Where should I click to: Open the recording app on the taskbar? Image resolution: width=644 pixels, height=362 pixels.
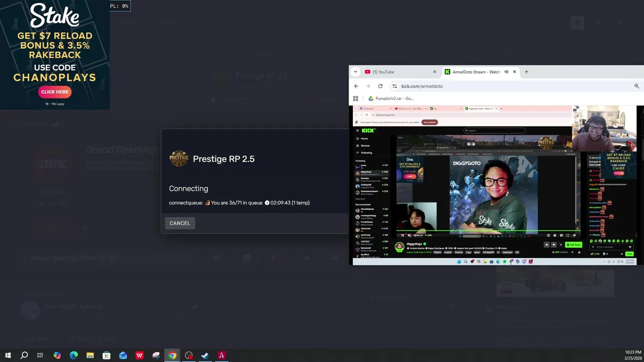(x=189, y=355)
